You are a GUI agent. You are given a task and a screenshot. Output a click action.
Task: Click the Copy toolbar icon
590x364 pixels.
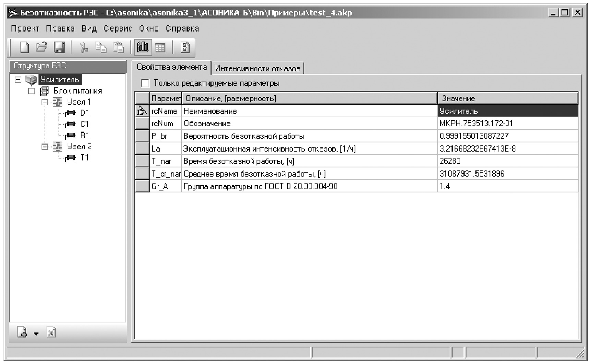(101, 48)
